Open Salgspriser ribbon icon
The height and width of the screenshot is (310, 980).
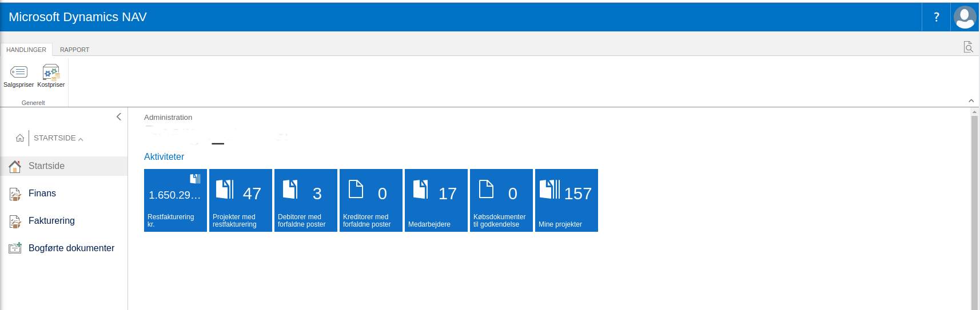click(x=19, y=72)
